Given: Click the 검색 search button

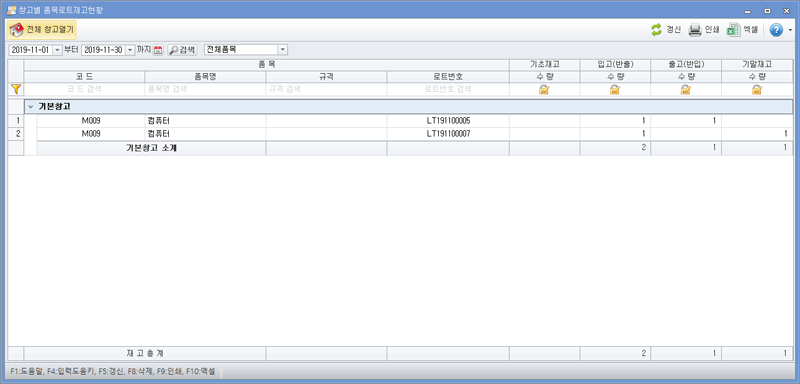Looking at the screenshot, I should point(182,50).
